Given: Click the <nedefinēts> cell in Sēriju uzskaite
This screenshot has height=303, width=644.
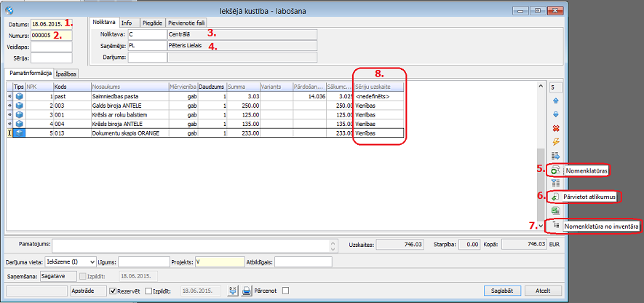Looking at the screenshot, I should click(x=379, y=97).
